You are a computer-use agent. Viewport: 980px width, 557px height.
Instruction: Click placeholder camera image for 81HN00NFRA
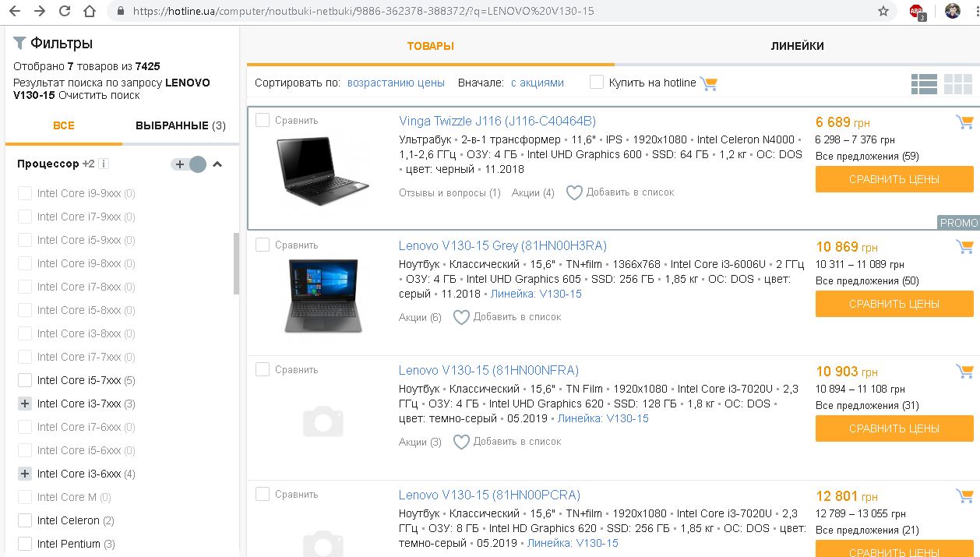(323, 421)
